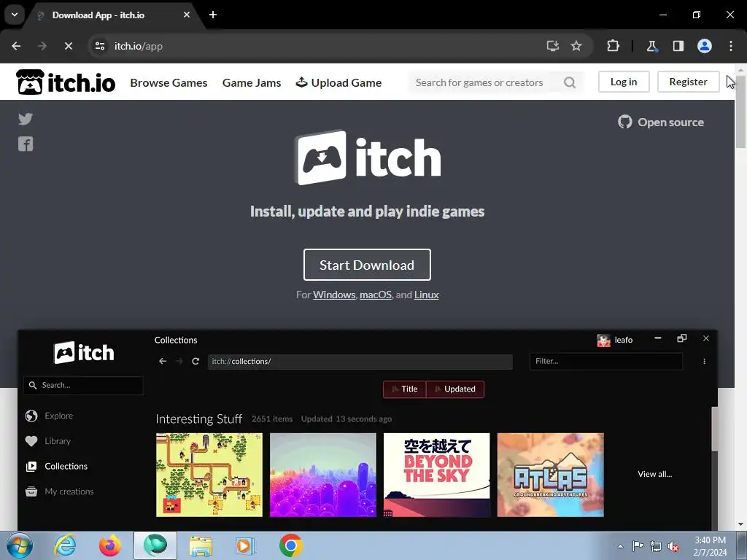Launch Internet Explorer from taskbar
The height and width of the screenshot is (560, 747).
(x=65, y=545)
